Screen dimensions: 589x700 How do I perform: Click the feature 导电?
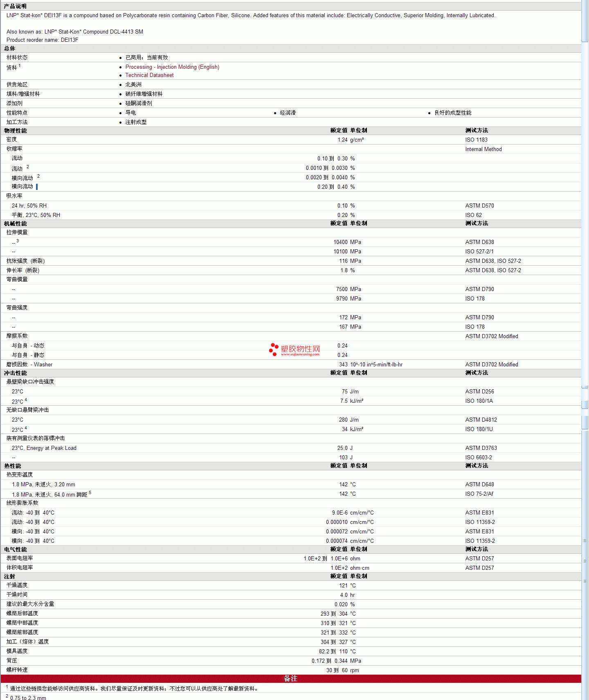(131, 113)
